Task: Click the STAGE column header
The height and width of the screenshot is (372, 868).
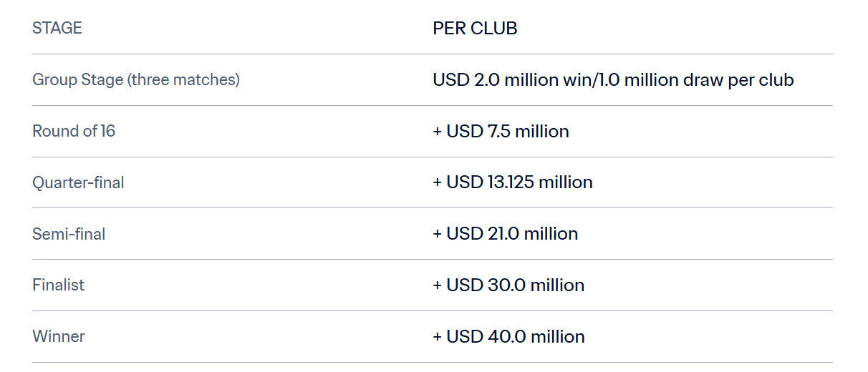Action: [57, 28]
